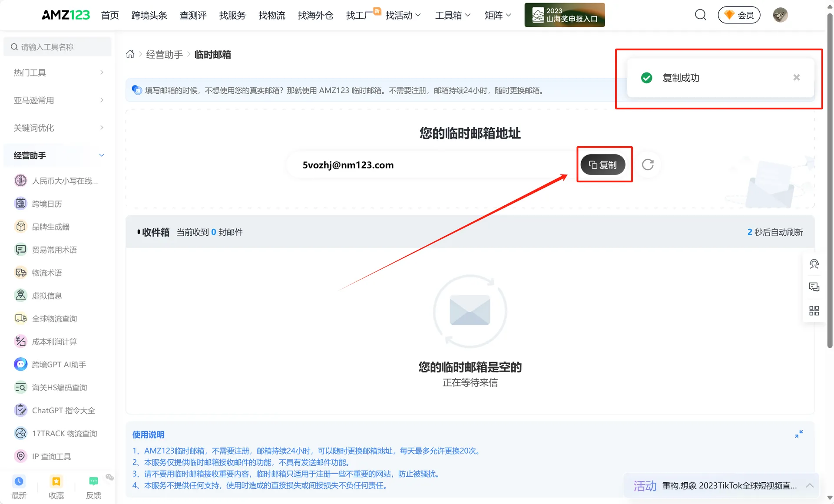Open 贸易常用术语 tool

(46, 250)
